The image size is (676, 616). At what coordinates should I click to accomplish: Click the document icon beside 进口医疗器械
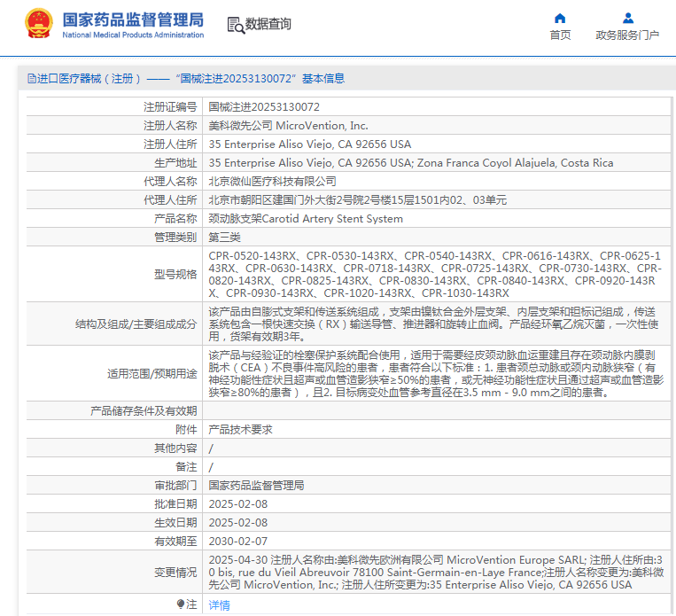tap(31, 79)
